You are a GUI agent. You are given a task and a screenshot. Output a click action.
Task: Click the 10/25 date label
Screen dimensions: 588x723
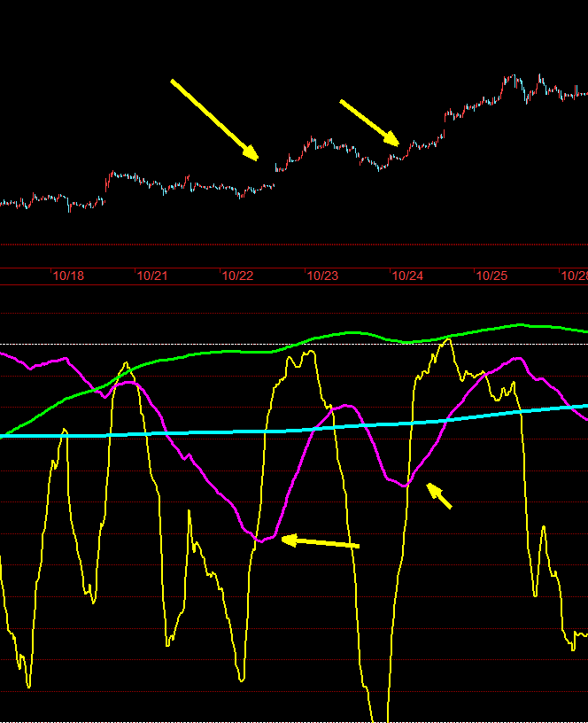[491, 276]
